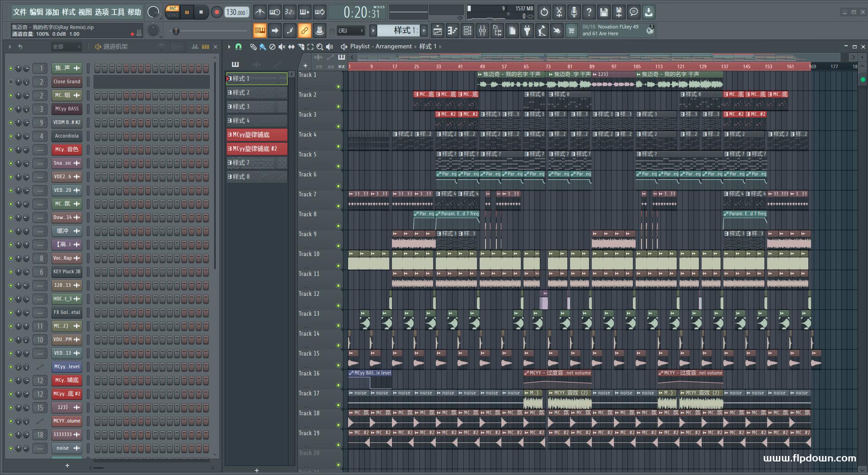Open the playlist view icon
The width and height of the screenshot is (868, 475).
(438, 31)
